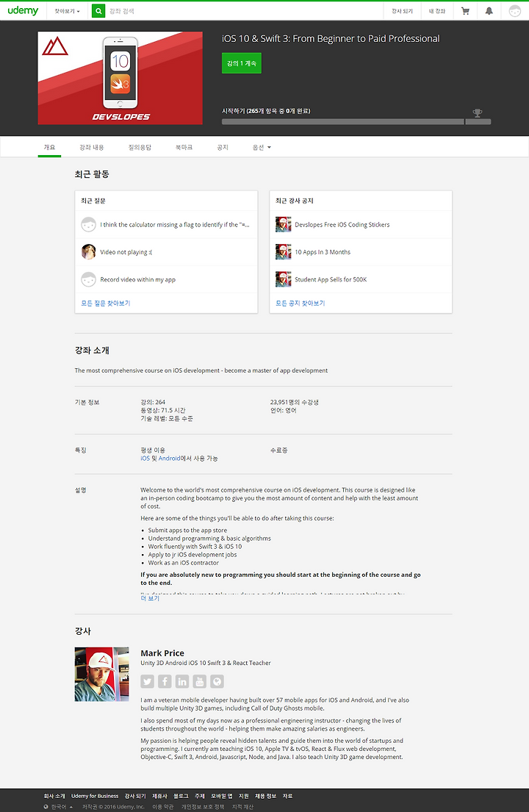Open 모든 질문 찾아보기 link
The height and width of the screenshot is (812, 529).
(x=106, y=303)
